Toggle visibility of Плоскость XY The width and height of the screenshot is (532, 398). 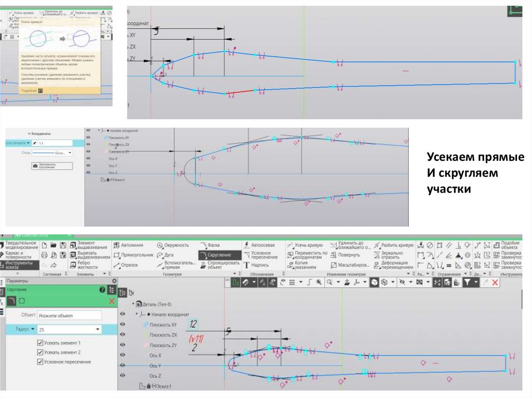123,324
